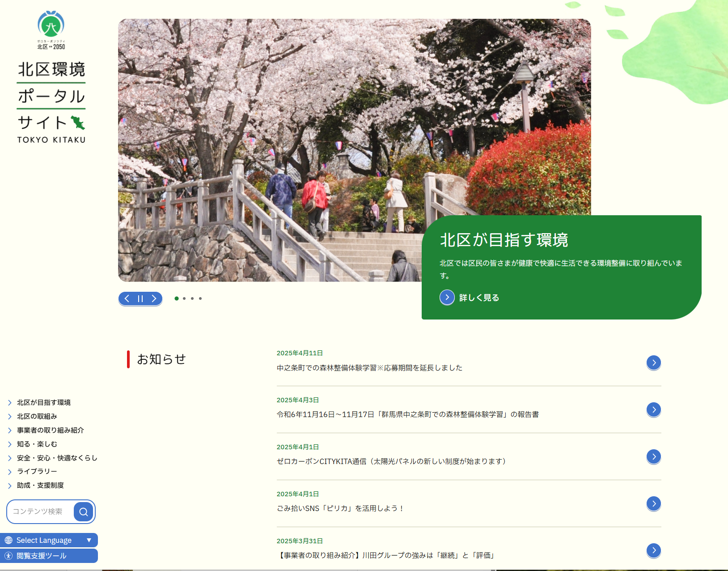The image size is (728, 571).
Task: Select third carousel dot indicator
Action: click(x=192, y=298)
